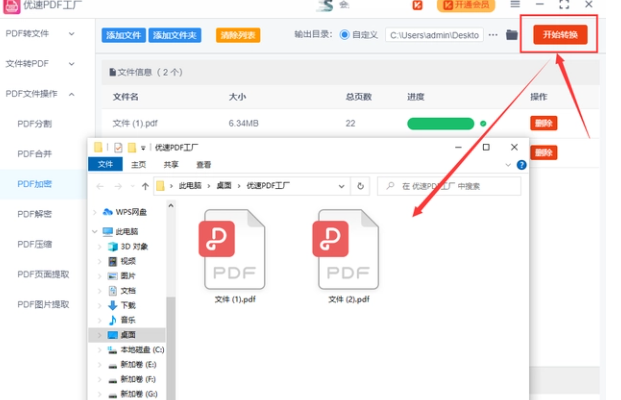Expand 文件转PDF sidebar section
Screen dimensions: 621x400
pos(72,64)
